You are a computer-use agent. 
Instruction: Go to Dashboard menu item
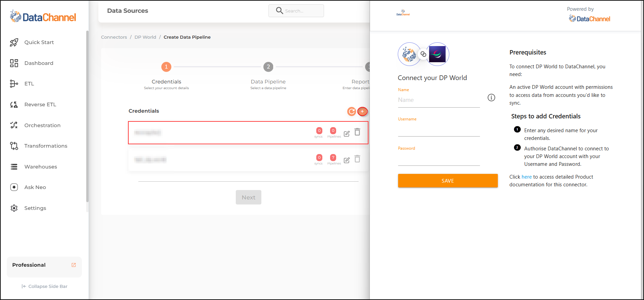39,63
